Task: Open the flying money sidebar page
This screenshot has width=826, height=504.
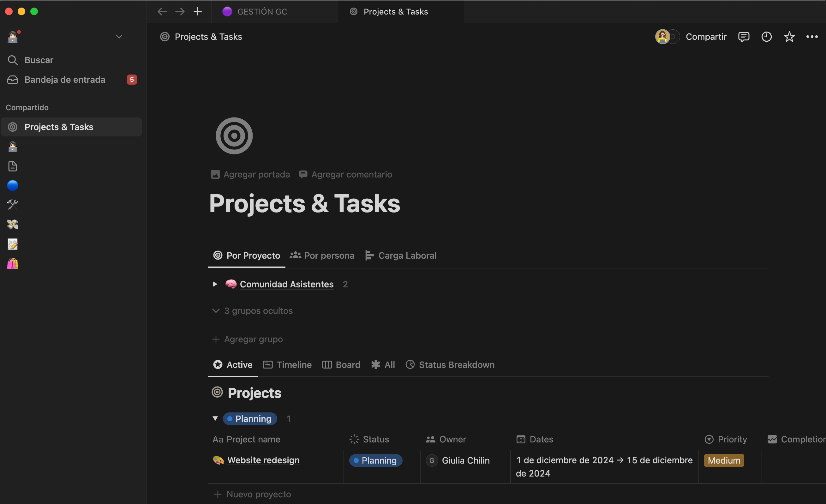Action: click(13, 224)
